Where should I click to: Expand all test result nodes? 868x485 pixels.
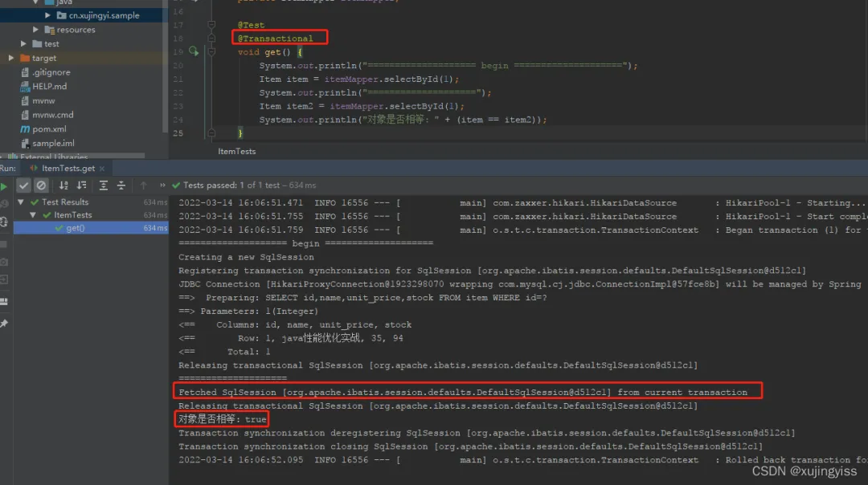(x=103, y=185)
